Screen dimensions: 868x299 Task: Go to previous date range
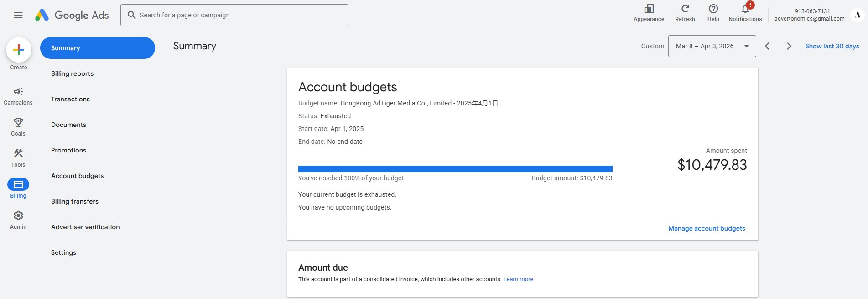(767, 46)
